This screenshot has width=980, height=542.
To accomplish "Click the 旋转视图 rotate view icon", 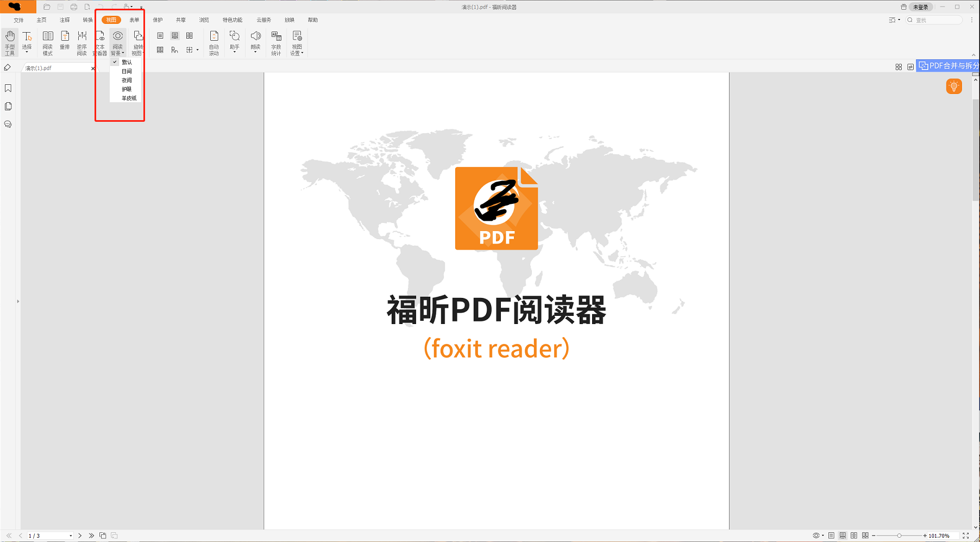I will click(138, 36).
